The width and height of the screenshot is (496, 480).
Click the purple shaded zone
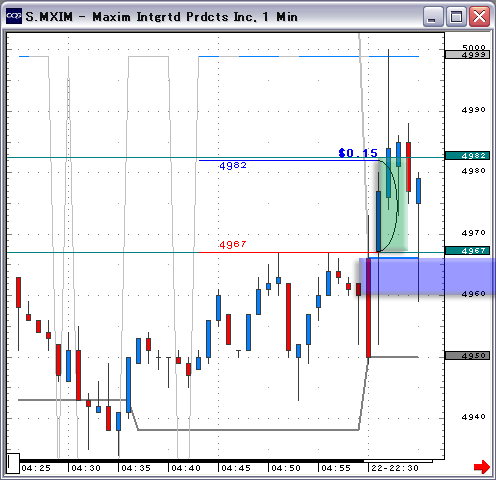427,276
